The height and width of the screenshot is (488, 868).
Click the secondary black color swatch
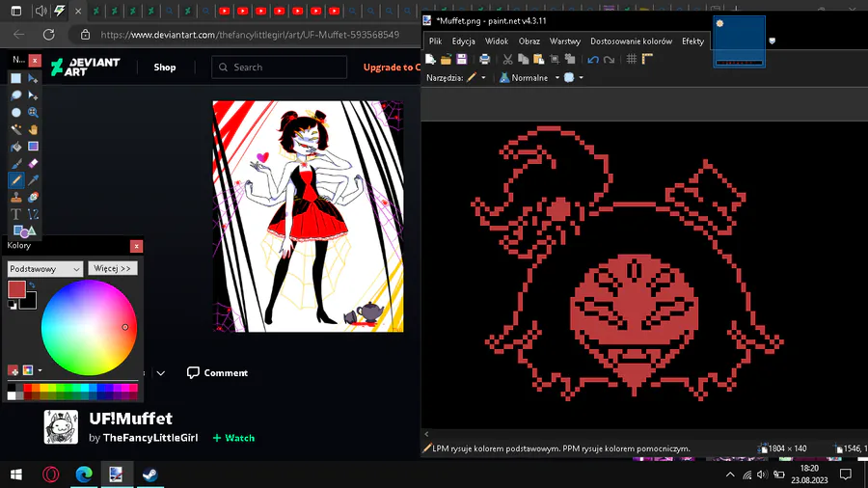point(29,302)
